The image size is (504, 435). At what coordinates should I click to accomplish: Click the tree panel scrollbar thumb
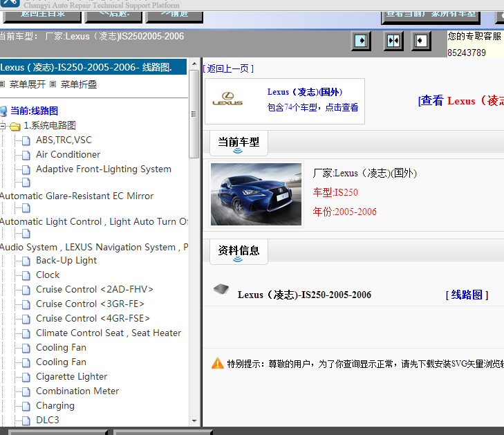pos(194,114)
